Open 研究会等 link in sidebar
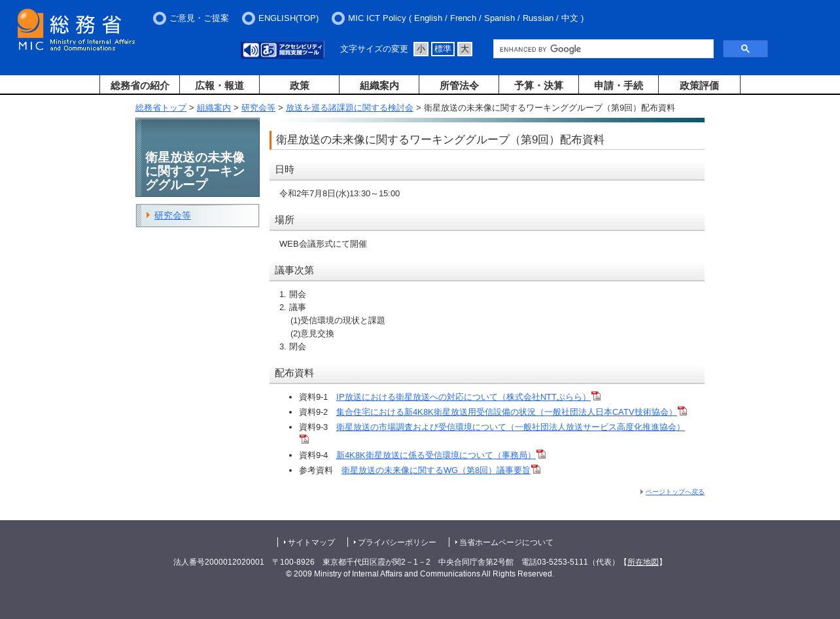The image size is (840, 619). point(173,215)
